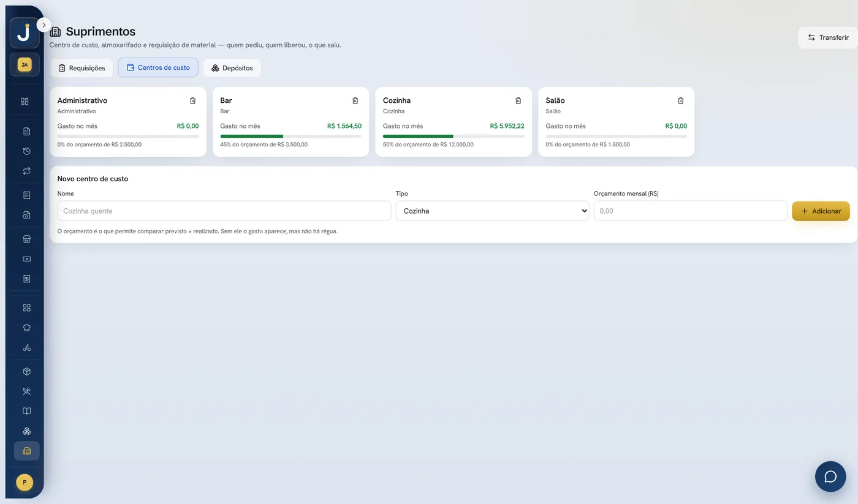858x504 pixels.
Task: Click the text '0% do orçamento de R$ 1.800,00'
Action: tap(588, 145)
